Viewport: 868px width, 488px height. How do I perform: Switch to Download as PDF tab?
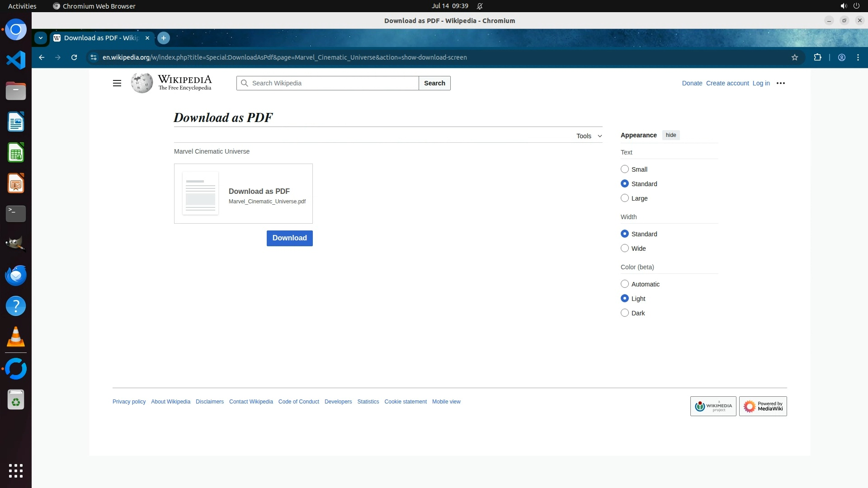101,38
